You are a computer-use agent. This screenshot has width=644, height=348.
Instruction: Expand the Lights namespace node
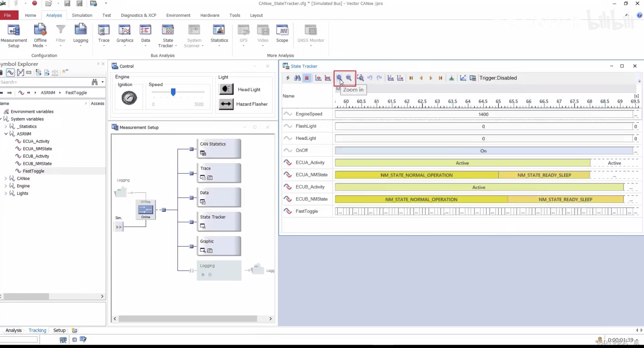tap(6, 193)
